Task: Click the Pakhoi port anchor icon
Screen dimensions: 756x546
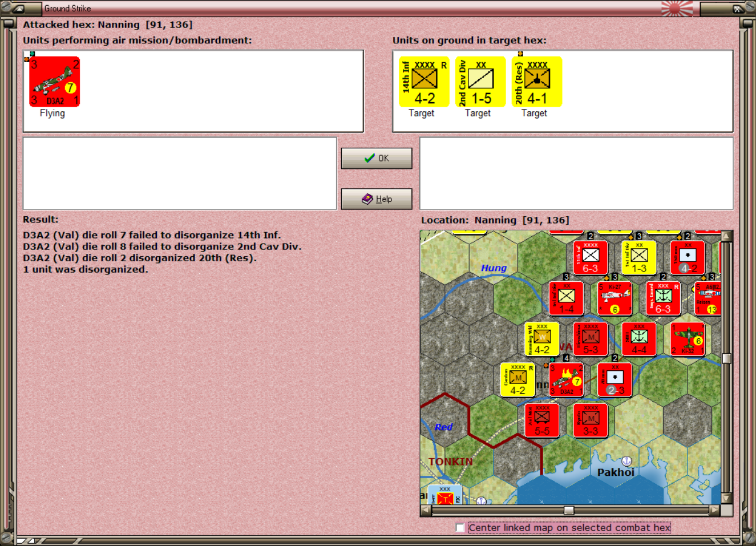Action: click(626, 461)
